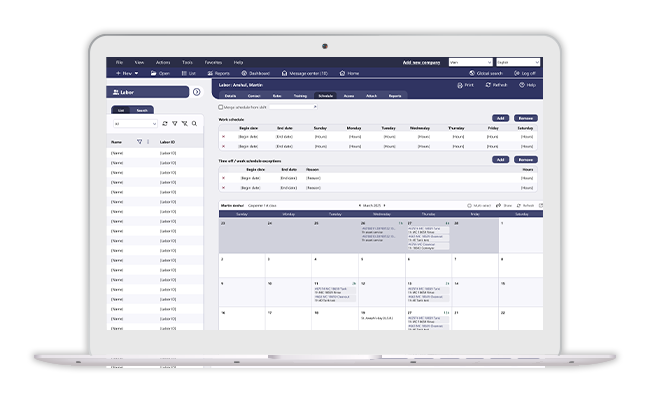
Task: Open Global search
Action: point(486,73)
